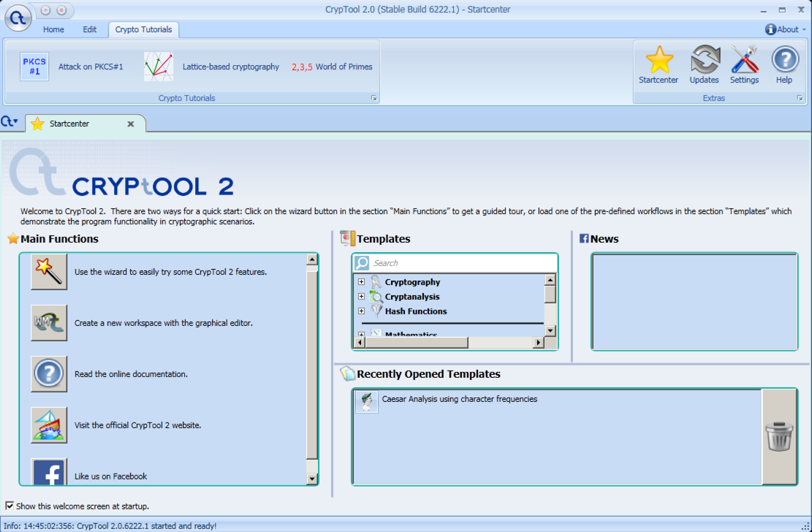Close the Startcenter tab

[x=131, y=123]
